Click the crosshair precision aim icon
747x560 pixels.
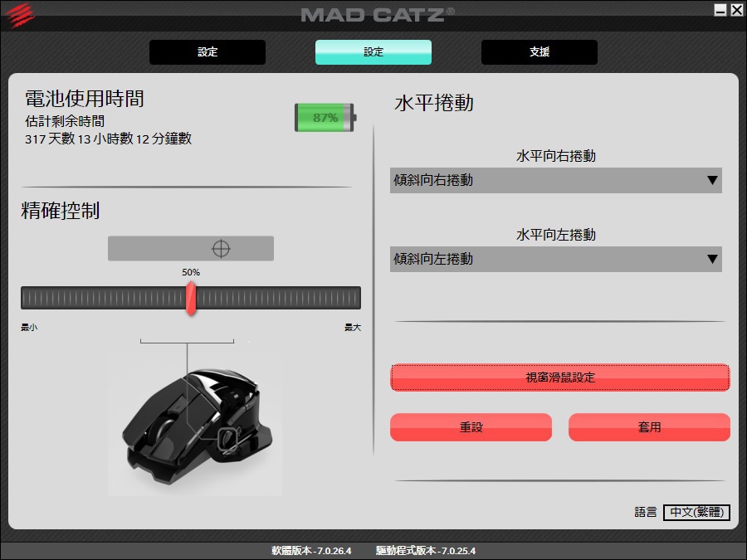click(221, 249)
